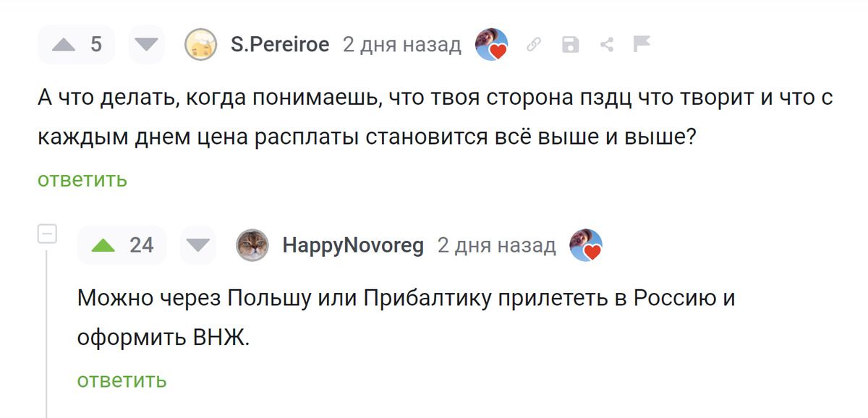Open S.Pereiroe user profile link

(x=280, y=45)
